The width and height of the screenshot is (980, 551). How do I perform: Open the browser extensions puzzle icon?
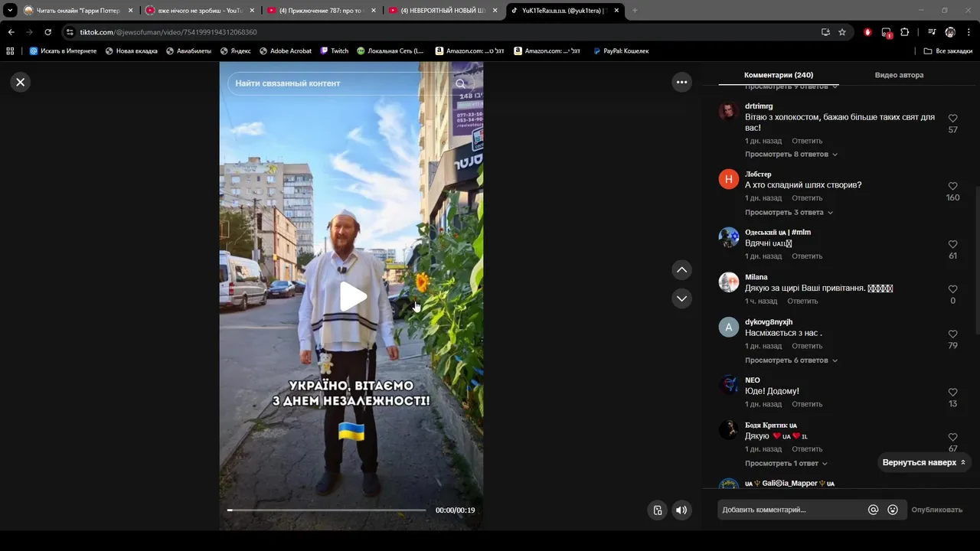click(905, 32)
